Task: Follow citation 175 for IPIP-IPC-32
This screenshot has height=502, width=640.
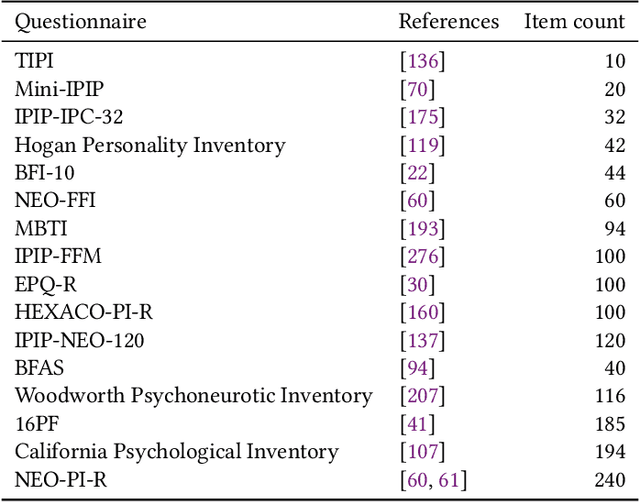Action: [x=422, y=116]
